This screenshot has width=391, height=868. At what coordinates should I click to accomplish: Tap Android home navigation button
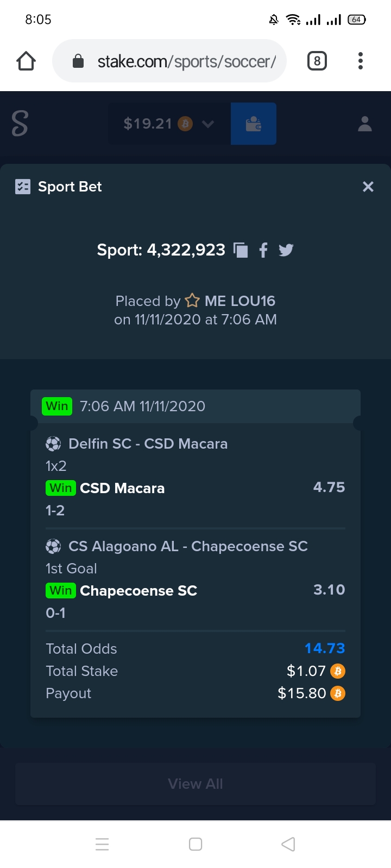(x=195, y=844)
